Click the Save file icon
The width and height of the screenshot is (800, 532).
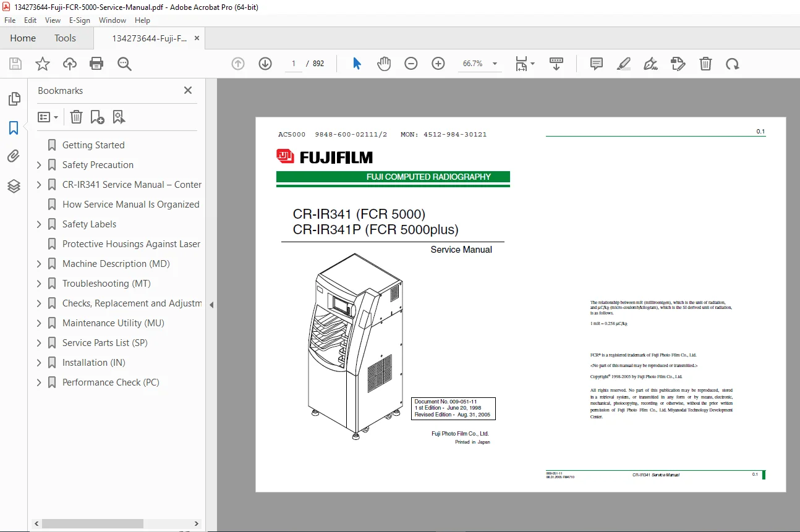[x=15, y=64]
